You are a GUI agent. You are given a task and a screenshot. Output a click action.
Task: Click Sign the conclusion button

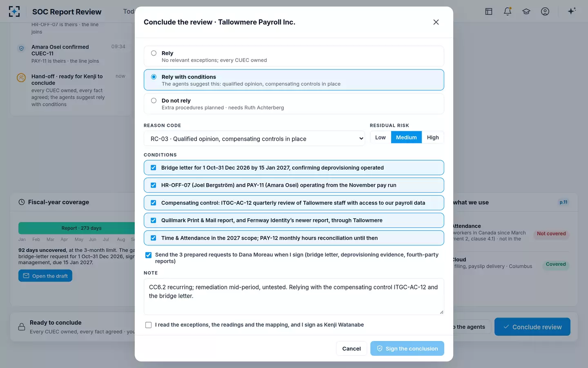(x=407, y=348)
